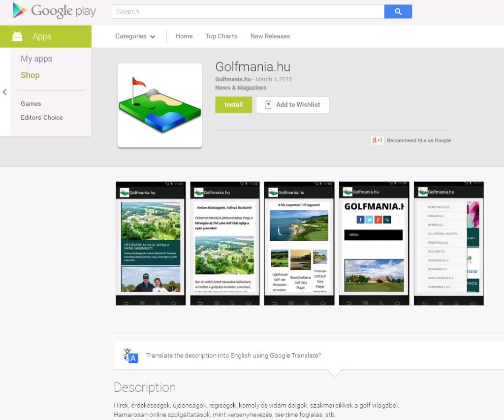
Task: Click the Google Play logo
Action: [x=54, y=11]
